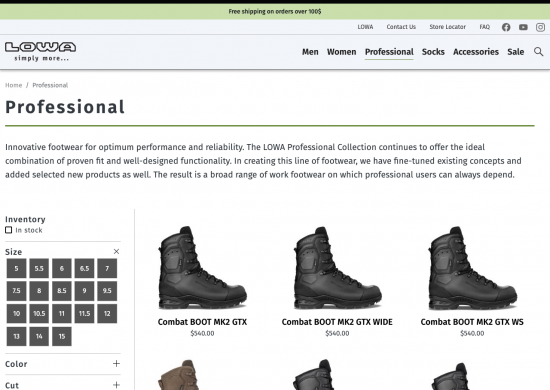Screen dimensions: 550x390
Task: Click the Professional breadcrumb
Action: (x=50, y=85)
